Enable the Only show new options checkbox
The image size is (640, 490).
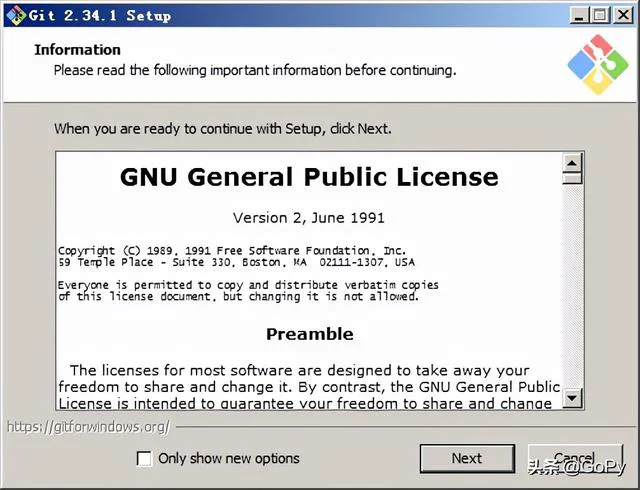tap(144, 459)
